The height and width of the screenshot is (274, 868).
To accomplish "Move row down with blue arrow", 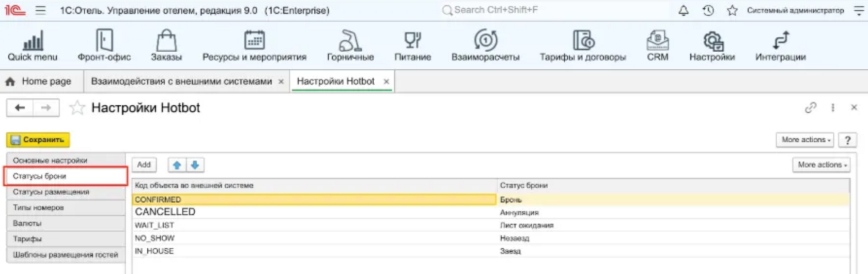I will (195, 165).
